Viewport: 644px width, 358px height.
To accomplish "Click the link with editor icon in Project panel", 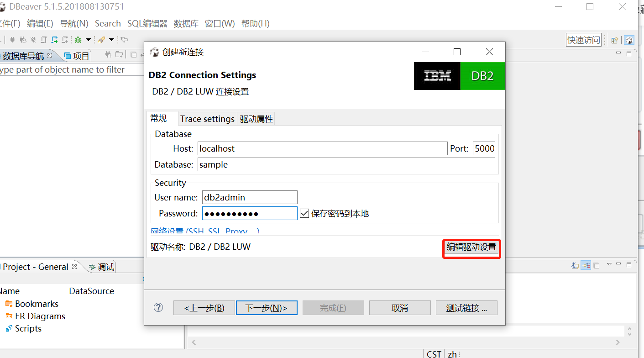I will (586, 265).
